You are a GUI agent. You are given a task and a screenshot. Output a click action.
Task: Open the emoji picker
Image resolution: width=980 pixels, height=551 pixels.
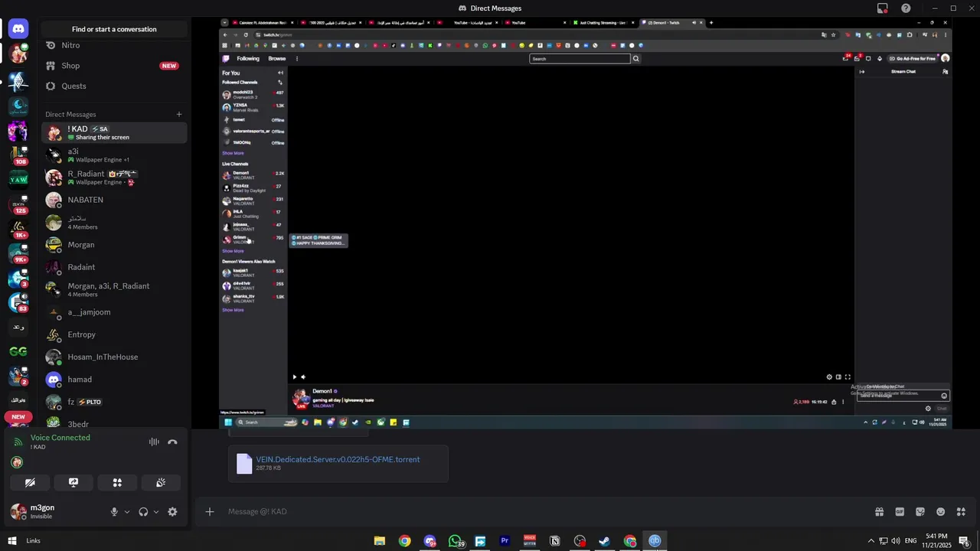940,512
